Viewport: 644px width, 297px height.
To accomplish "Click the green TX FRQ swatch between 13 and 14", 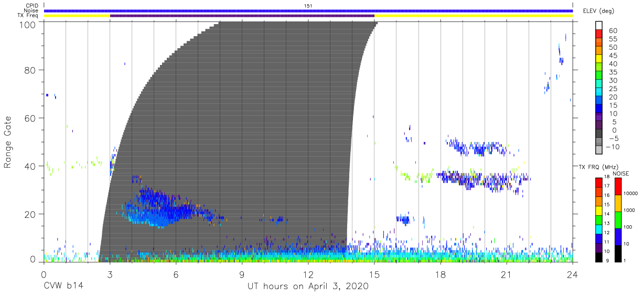I will click(599, 219).
